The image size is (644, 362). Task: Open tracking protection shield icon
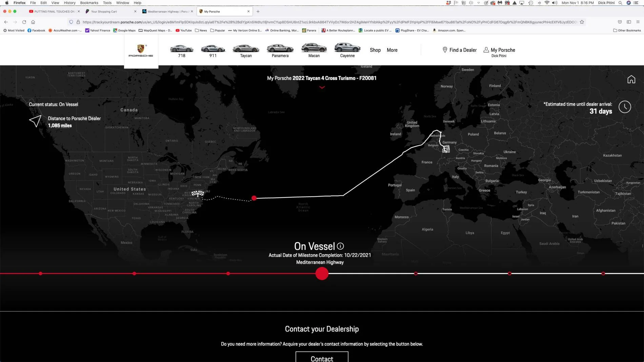(x=71, y=22)
